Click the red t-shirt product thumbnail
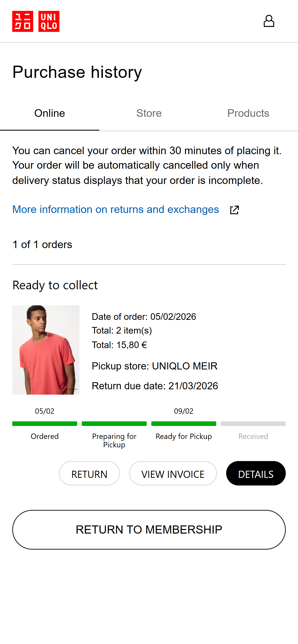Screen dimensions: 298x644 point(46,350)
